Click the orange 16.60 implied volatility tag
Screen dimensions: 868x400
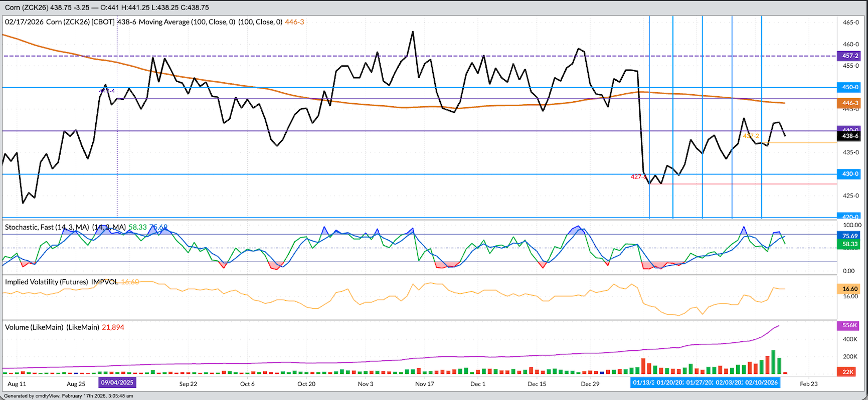point(849,289)
